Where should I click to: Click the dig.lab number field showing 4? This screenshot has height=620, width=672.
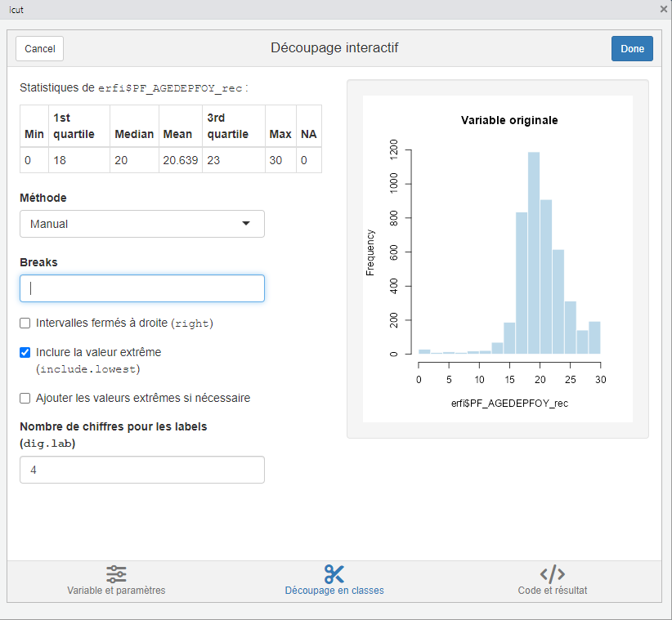[x=141, y=470]
